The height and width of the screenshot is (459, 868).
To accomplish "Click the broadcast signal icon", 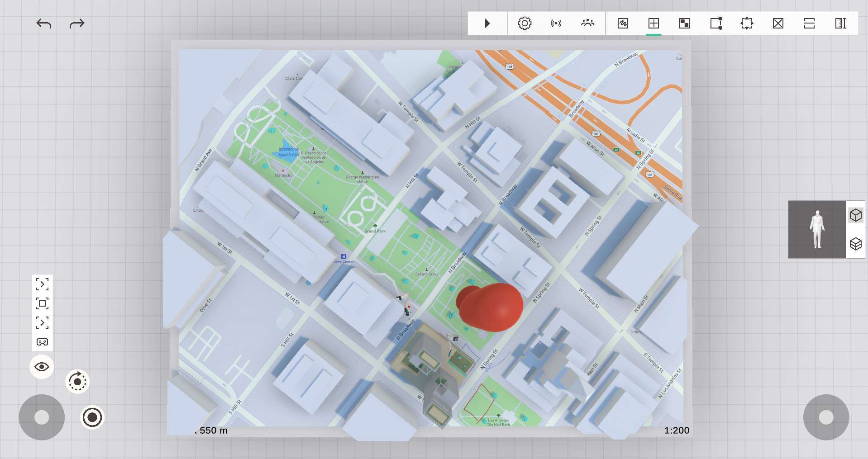I will [556, 23].
